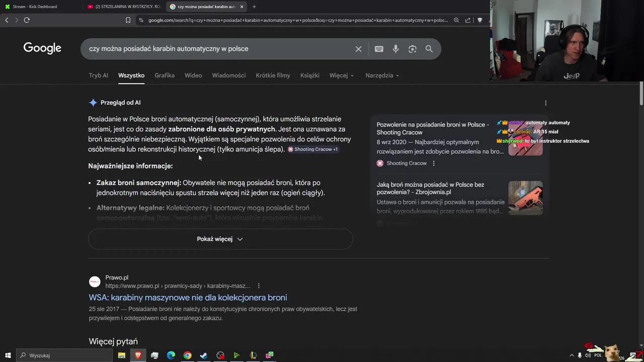Submit search with magnifying glass
This screenshot has width=644, height=362.
429,49
